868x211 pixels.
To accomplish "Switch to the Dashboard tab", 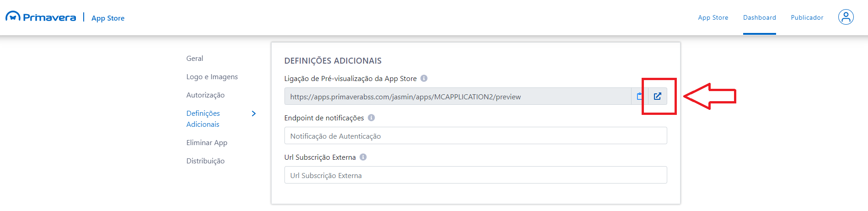I will [x=759, y=17].
